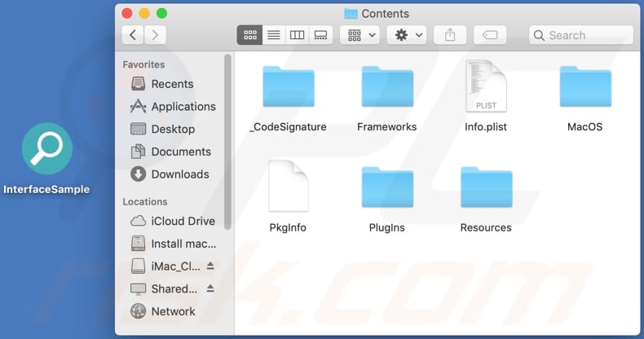Click the Edit Tags toolbar button

[x=490, y=35]
